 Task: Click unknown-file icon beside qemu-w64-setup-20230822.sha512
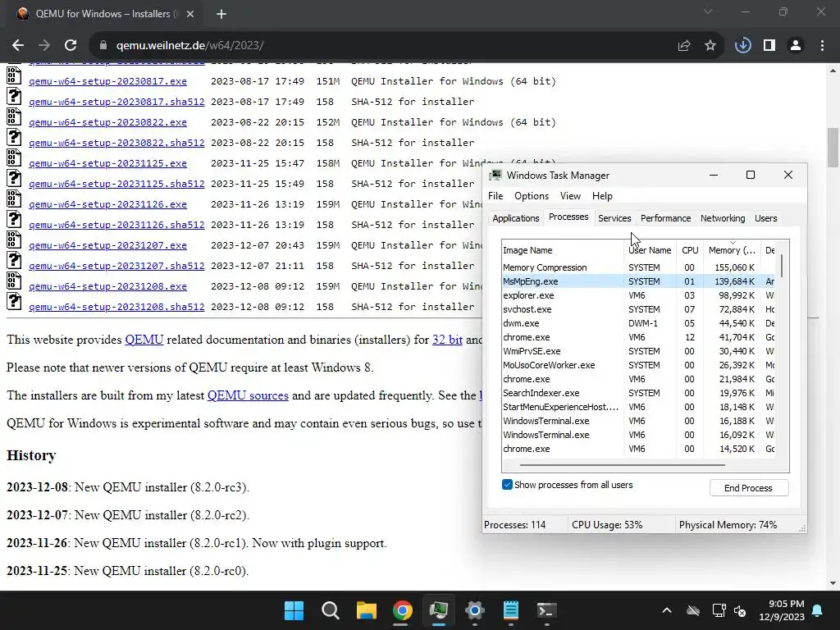coord(14,137)
